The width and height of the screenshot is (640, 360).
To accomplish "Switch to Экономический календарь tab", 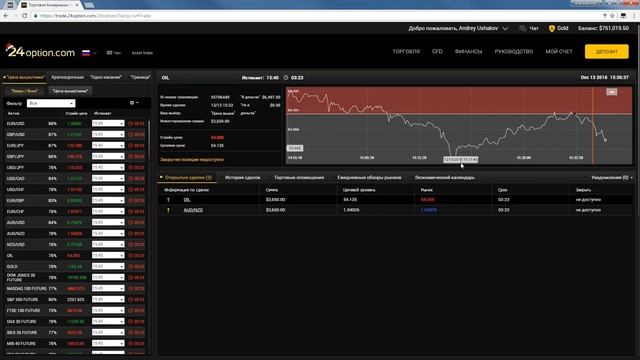I will click(x=444, y=178).
